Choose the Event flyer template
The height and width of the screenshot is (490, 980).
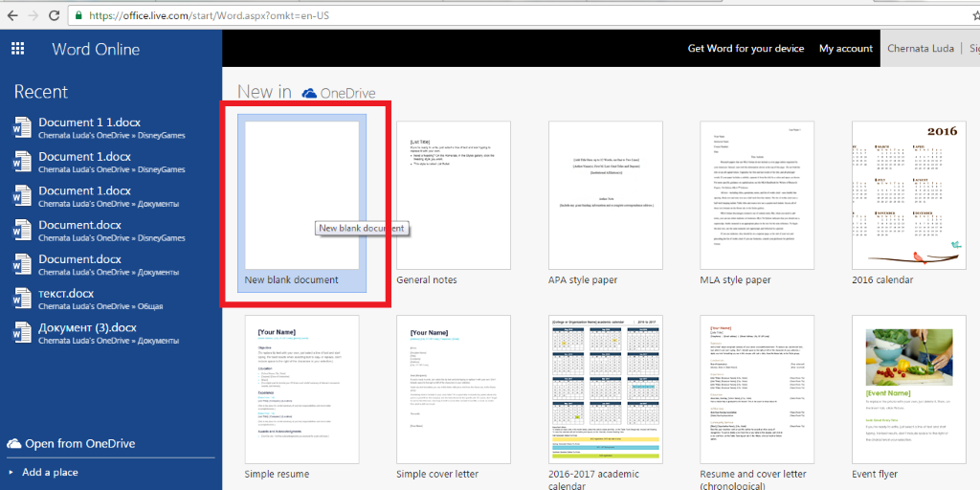pos(909,390)
